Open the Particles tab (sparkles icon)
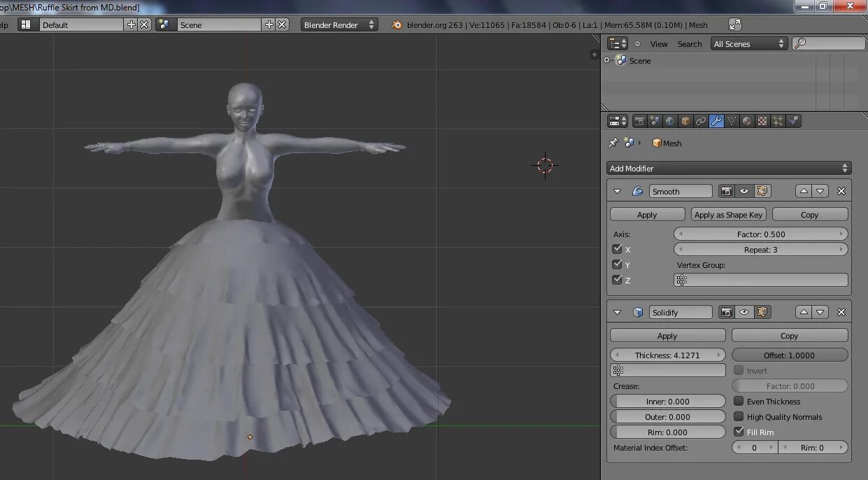 tap(778, 121)
